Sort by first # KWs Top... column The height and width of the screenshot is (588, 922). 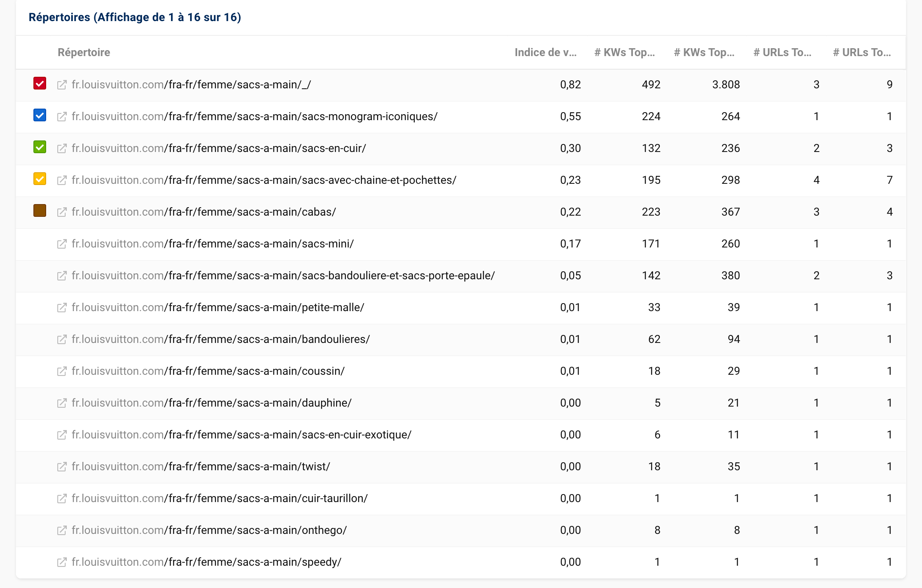click(x=624, y=53)
